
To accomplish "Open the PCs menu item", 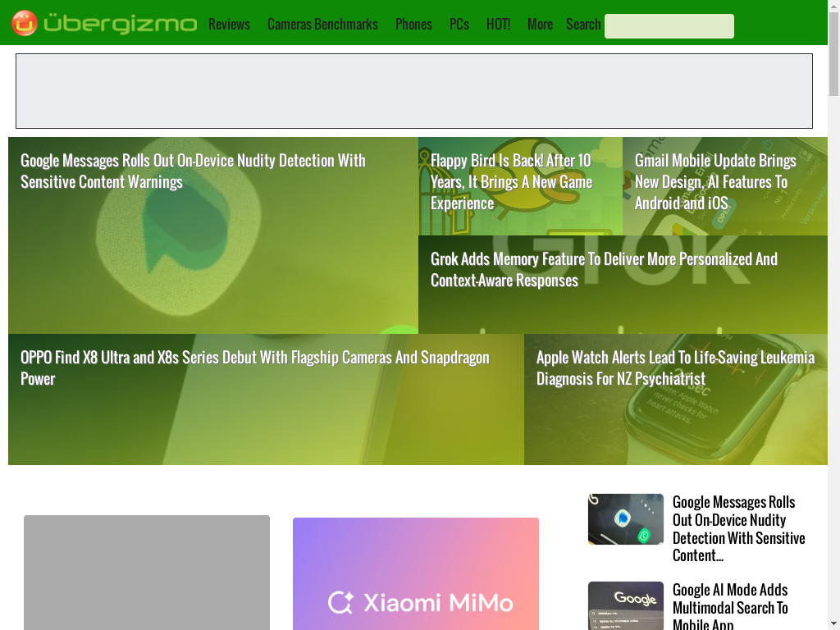I will point(459,24).
